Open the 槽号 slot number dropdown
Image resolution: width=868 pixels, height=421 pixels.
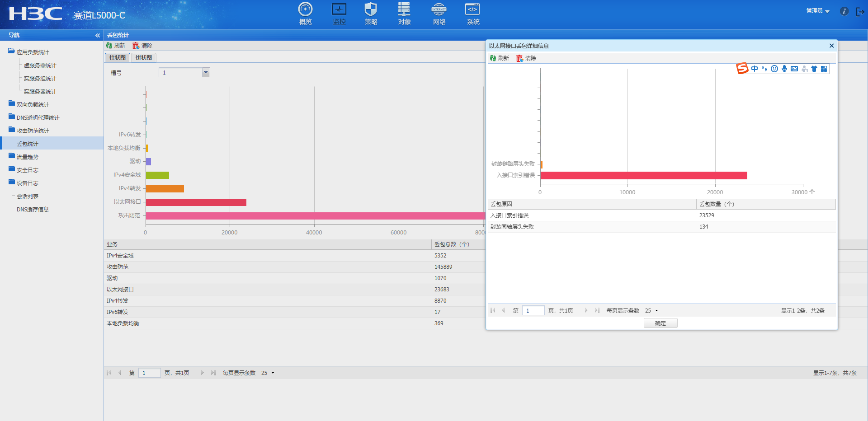[x=206, y=72]
